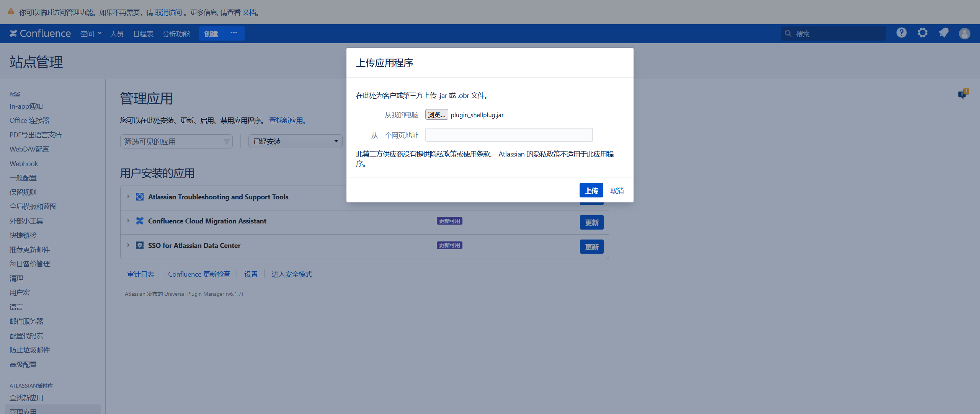This screenshot has width=980, height=414.
Task: Click the 从一个网页地址 URL input field
Action: (x=509, y=135)
